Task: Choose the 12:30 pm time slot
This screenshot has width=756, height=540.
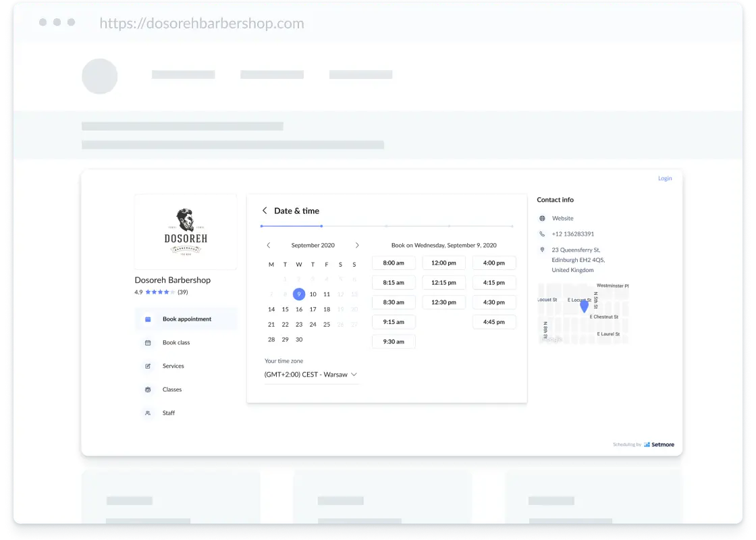Action: point(443,302)
